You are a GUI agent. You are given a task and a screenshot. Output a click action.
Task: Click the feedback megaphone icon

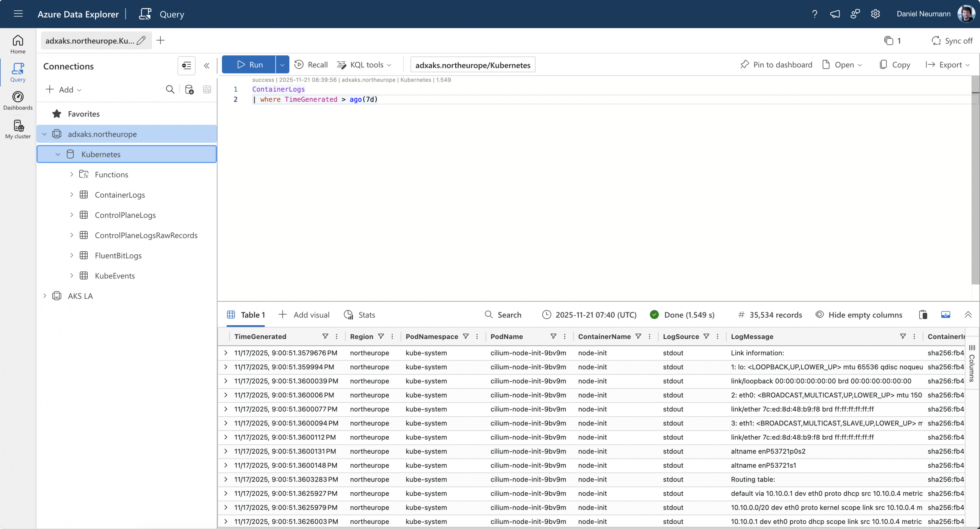pyautogui.click(x=835, y=14)
